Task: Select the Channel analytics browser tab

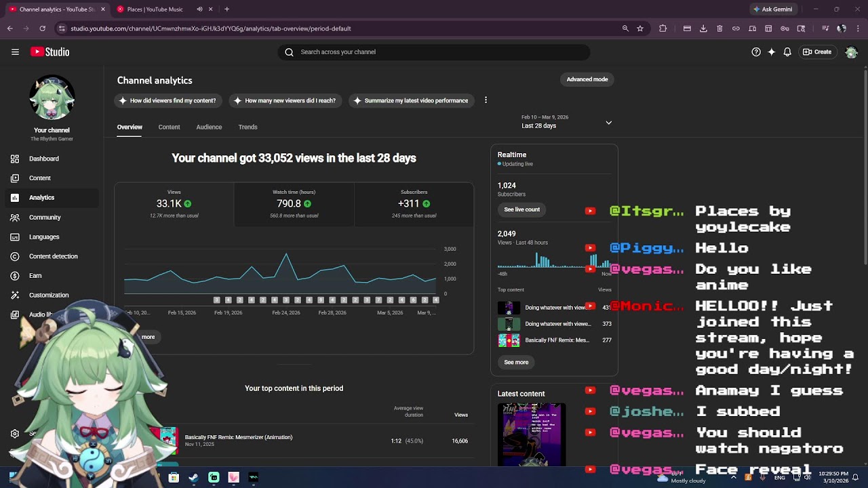Action: (x=57, y=9)
